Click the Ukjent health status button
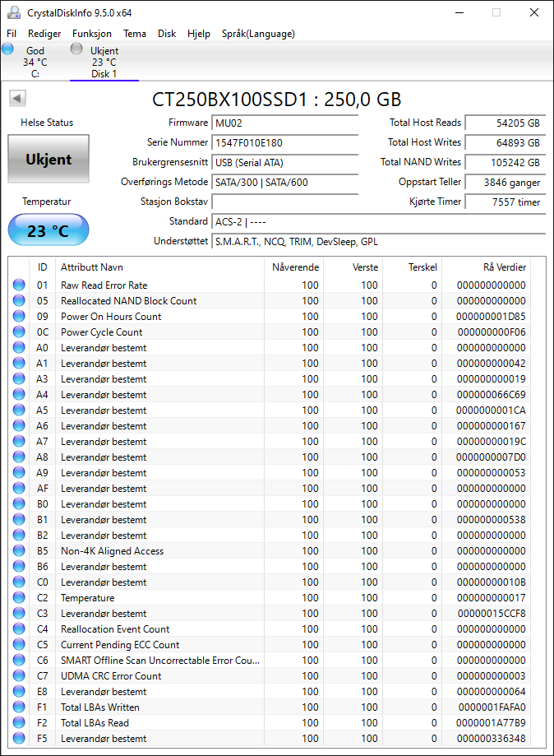 [x=48, y=159]
